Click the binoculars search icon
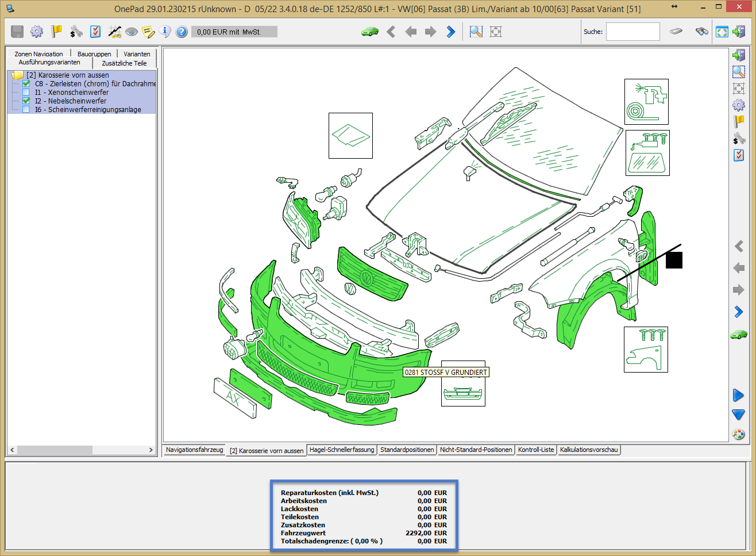The height and width of the screenshot is (556, 756). point(701,31)
